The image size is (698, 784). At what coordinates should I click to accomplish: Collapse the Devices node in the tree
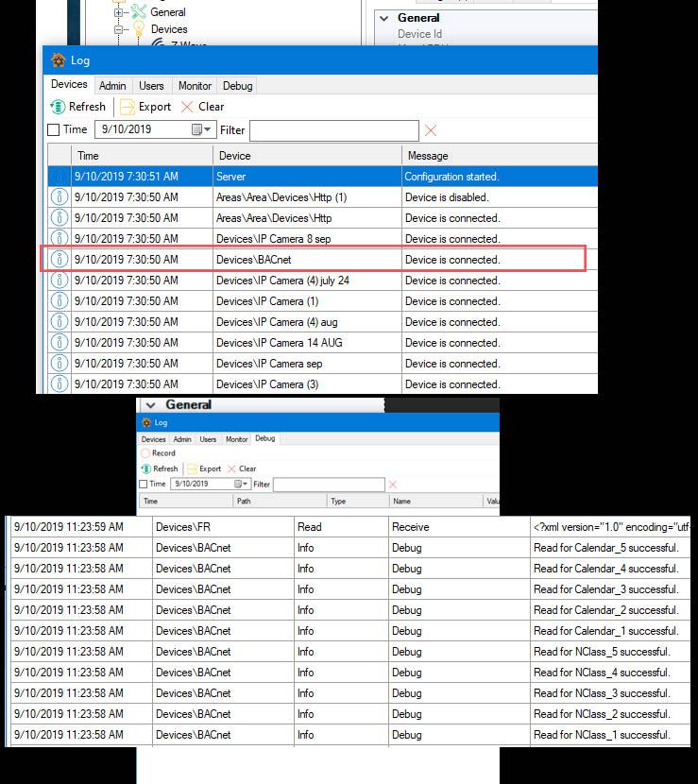[x=119, y=29]
